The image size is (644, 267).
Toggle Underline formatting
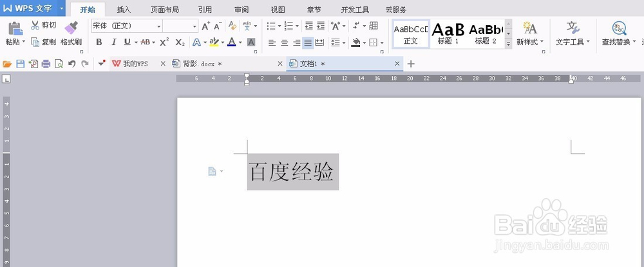point(128,42)
